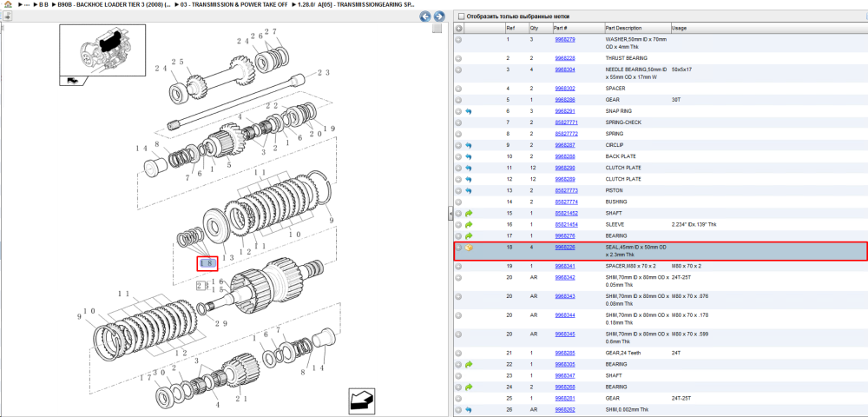
Task: Click Part # column header
Action: [578, 29]
